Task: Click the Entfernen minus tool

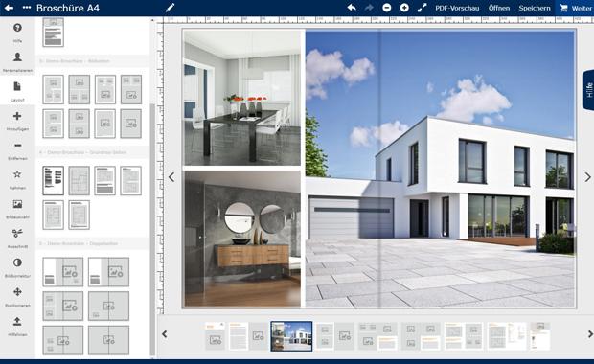Action: [x=17, y=150]
